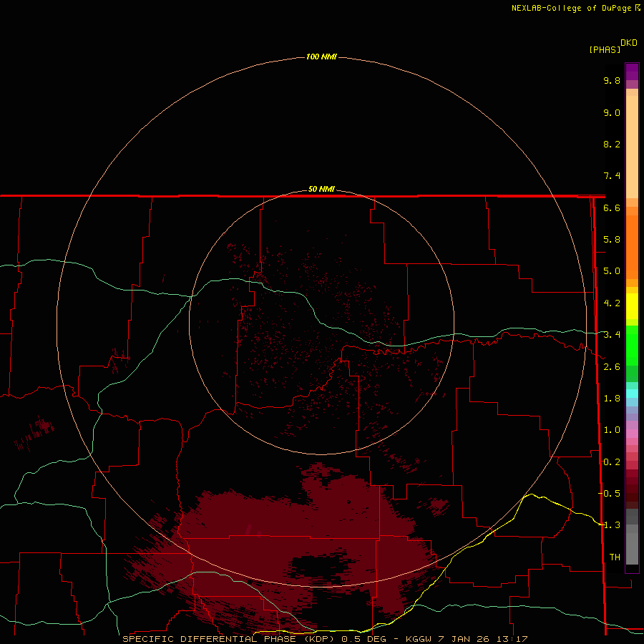The image size is (644, 644).
Task: Select the -1.3 scale value
Action: pyautogui.click(x=609, y=525)
